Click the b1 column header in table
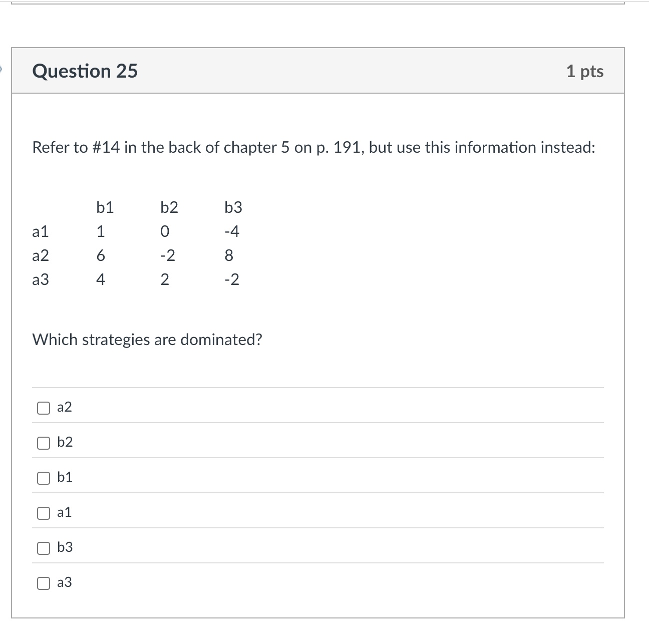 click(x=104, y=207)
